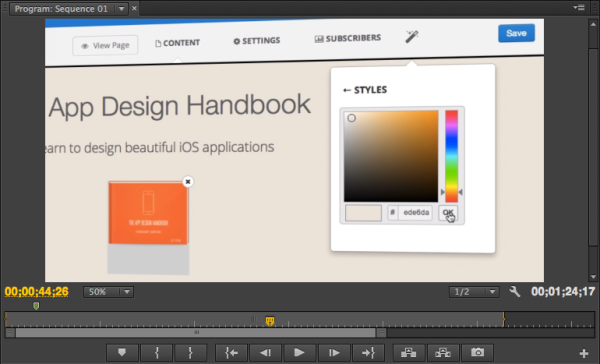The height and width of the screenshot is (364, 600).
Task: Switch to the SUBSCRIBERS tab
Action: (348, 38)
